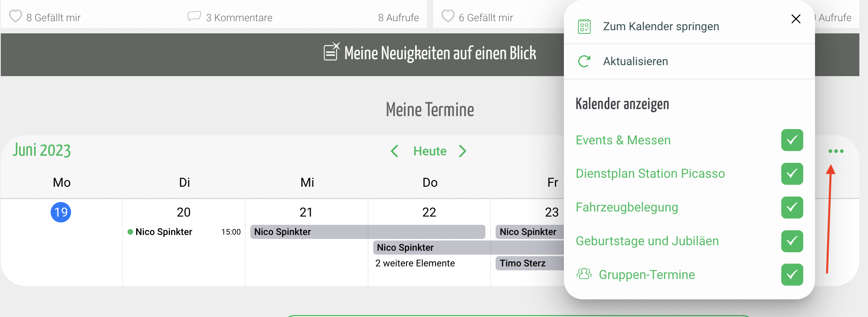Image resolution: width=868 pixels, height=317 pixels.
Task: Open the Geburtstage und Jubiläen link
Action: [x=647, y=241]
